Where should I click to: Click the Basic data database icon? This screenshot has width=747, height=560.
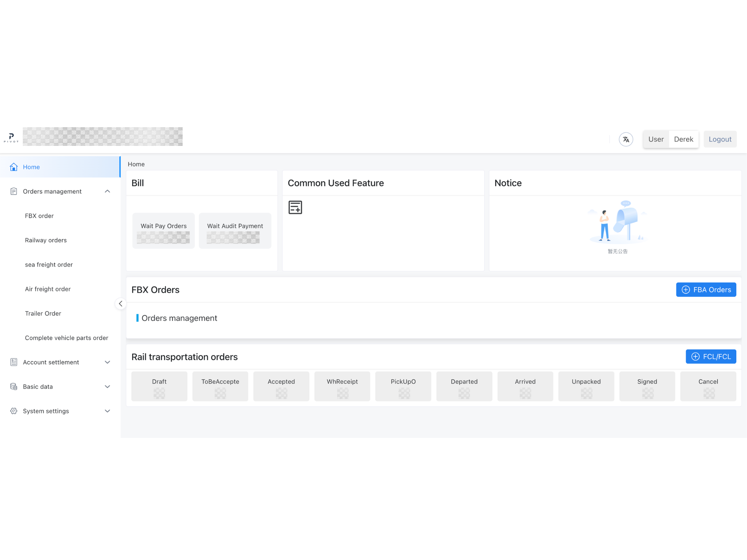(x=13, y=386)
